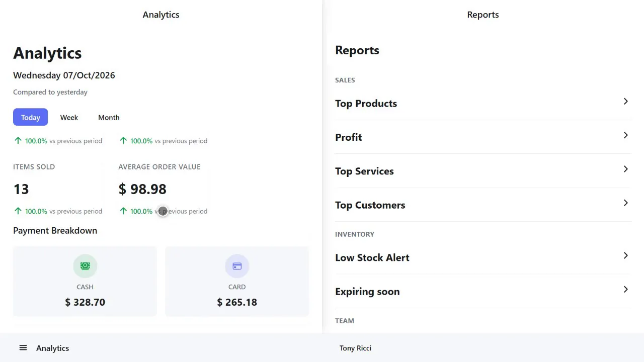Image resolution: width=644 pixels, height=362 pixels.
Task: Click the up arrow below 13 items
Action: point(18,211)
